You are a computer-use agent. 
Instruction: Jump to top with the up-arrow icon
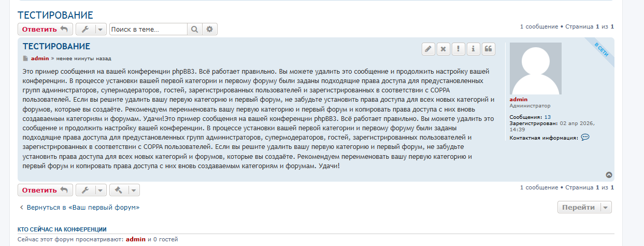tap(609, 175)
